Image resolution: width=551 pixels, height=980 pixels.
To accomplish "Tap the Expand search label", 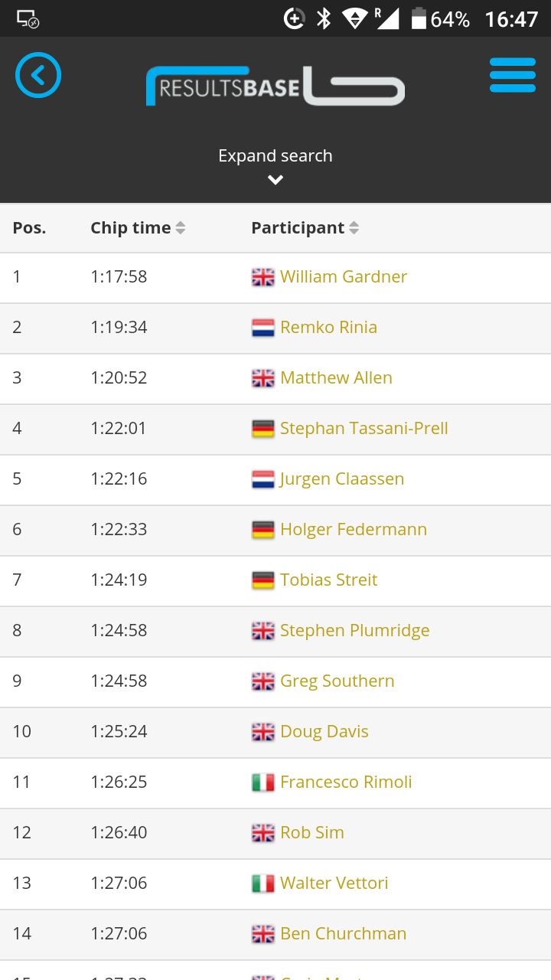I will coord(275,155).
